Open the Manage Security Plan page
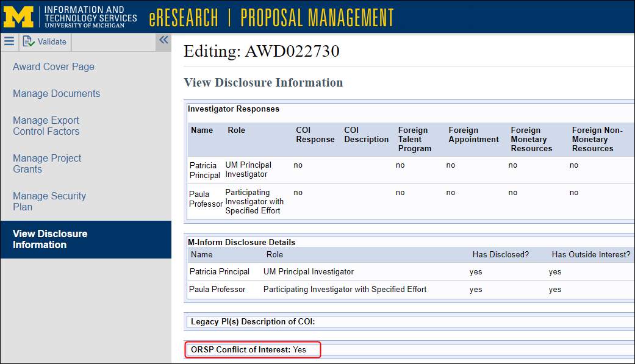Image resolution: width=635 pixels, height=364 pixels. [x=49, y=201]
